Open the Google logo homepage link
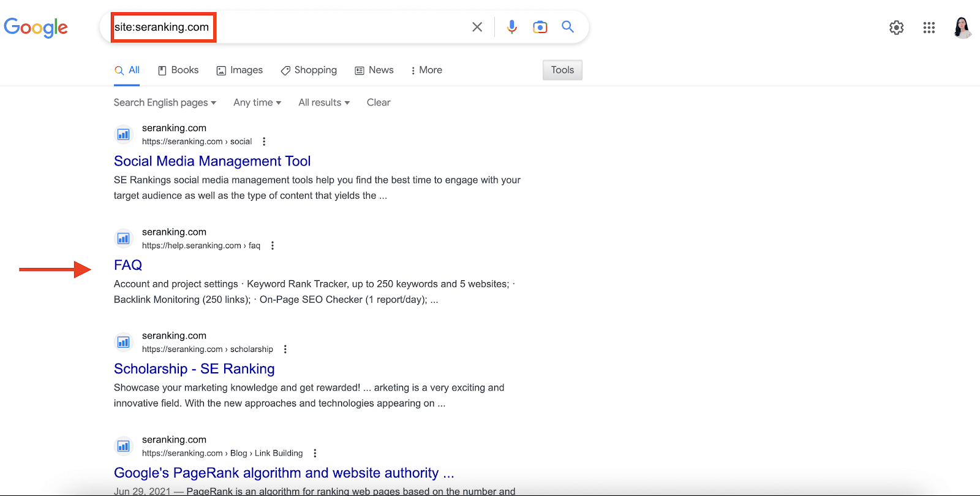This screenshot has height=496, width=980. [36, 28]
